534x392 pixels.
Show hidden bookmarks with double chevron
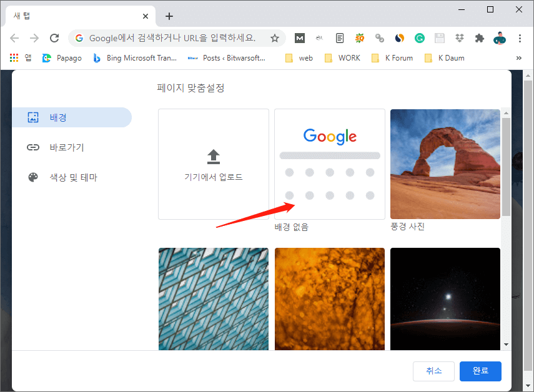click(x=518, y=58)
